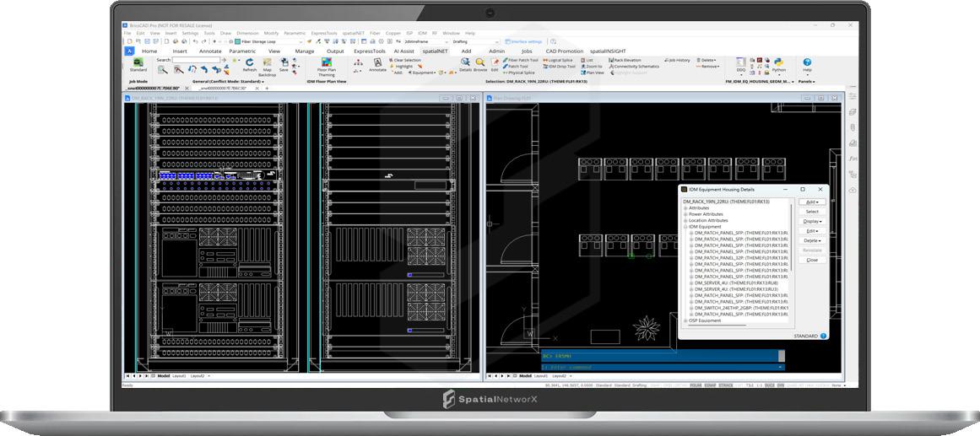This screenshot has width=980, height=436.
Task: Toggle DYN in the status bar
Action: (781, 385)
